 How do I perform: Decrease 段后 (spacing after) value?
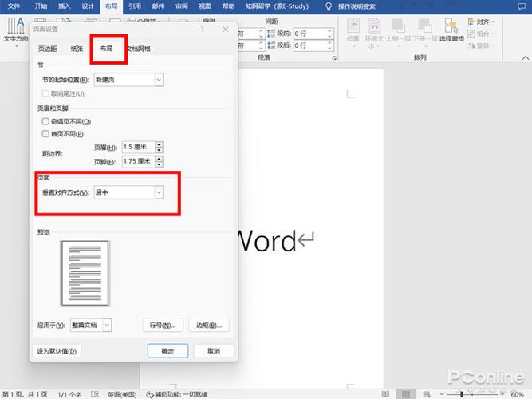329,48
